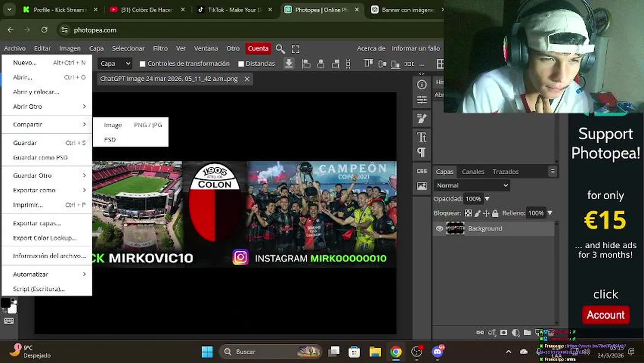Align horizontal centers icon

[x=320, y=64]
